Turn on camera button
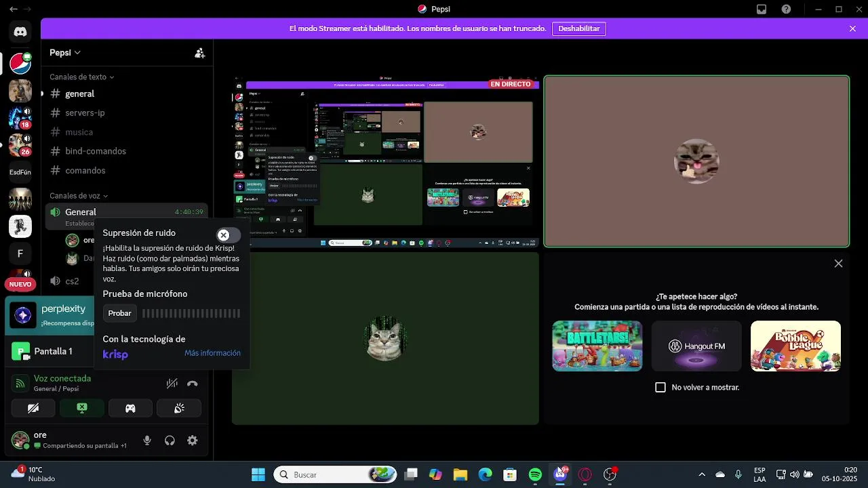 pos(33,408)
